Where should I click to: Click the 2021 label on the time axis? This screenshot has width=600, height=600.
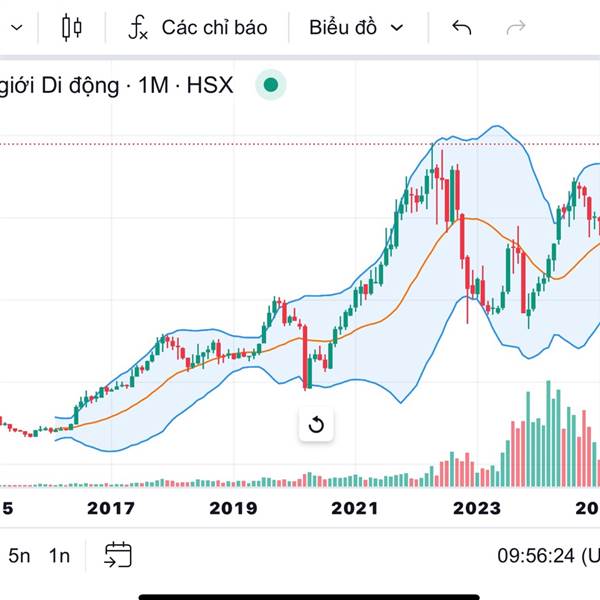click(x=355, y=508)
